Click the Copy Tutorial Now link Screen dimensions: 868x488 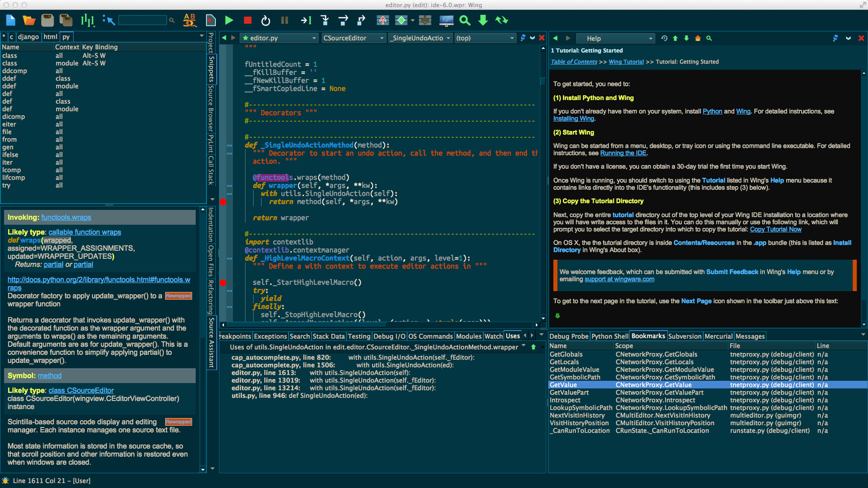[776, 229]
